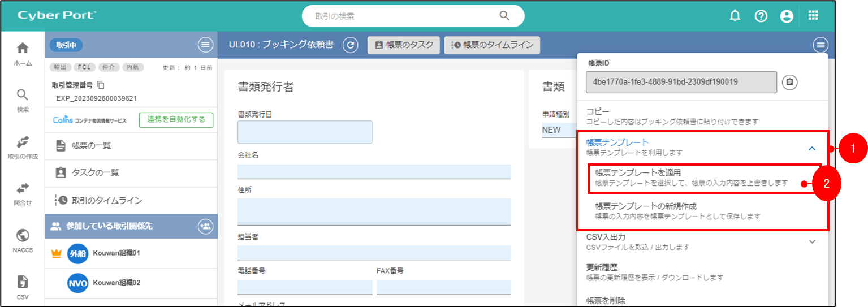Click the add participants icon in 参加している取引関係先
Screen dimensions: 868x307
pos(205,226)
